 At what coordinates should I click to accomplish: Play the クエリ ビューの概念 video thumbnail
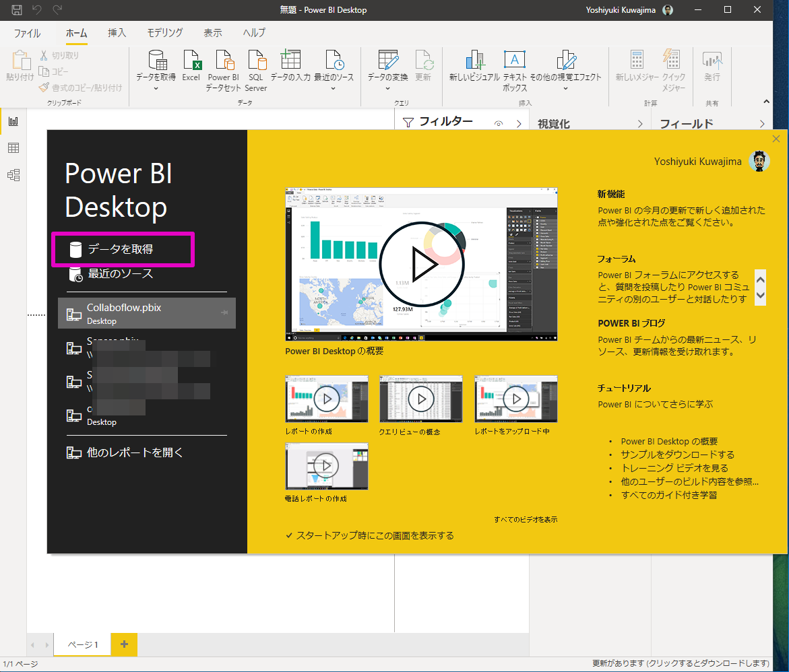pyautogui.click(x=420, y=399)
